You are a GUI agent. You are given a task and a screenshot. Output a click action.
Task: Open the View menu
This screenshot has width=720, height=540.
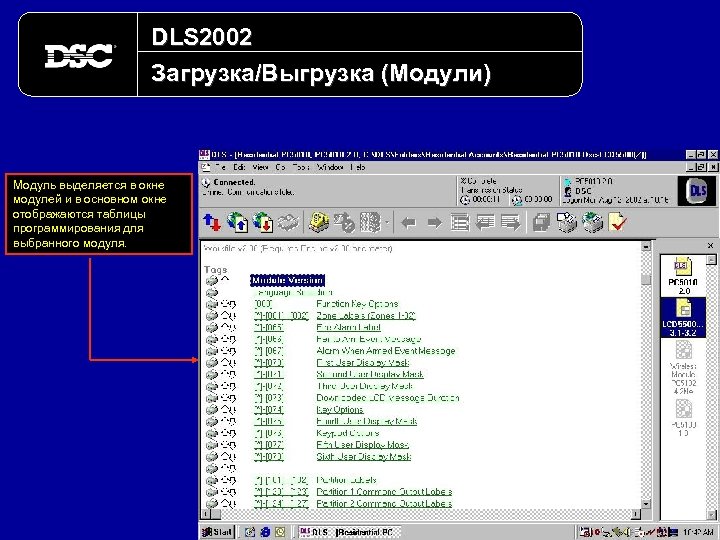coord(260,168)
